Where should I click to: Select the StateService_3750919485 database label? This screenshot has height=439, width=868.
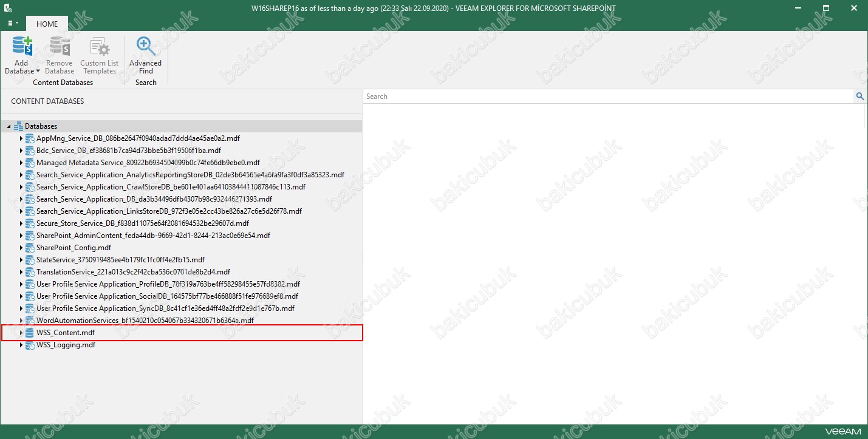(120, 260)
